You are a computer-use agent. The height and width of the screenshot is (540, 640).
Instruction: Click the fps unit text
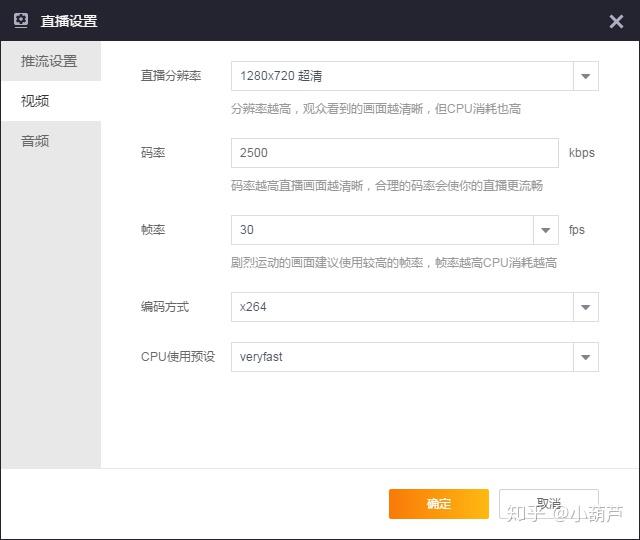click(x=576, y=230)
